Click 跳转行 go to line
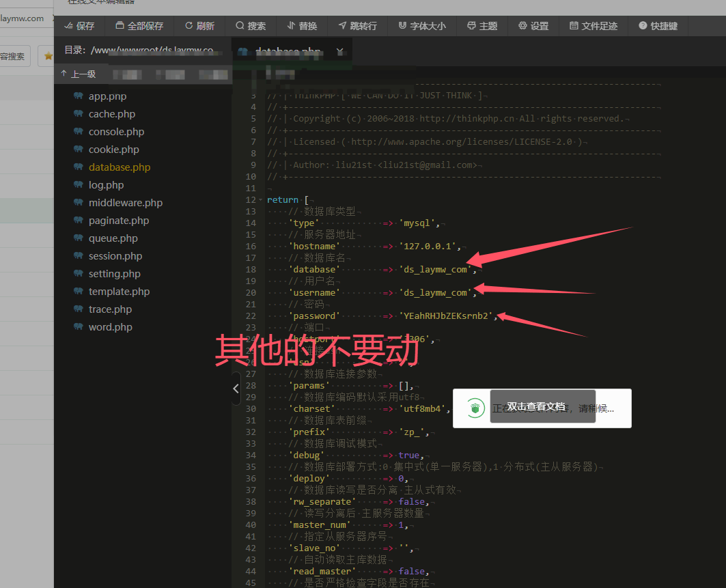Image resolution: width=726 pixels, height=588 pixels. click(x=357, y=26)
